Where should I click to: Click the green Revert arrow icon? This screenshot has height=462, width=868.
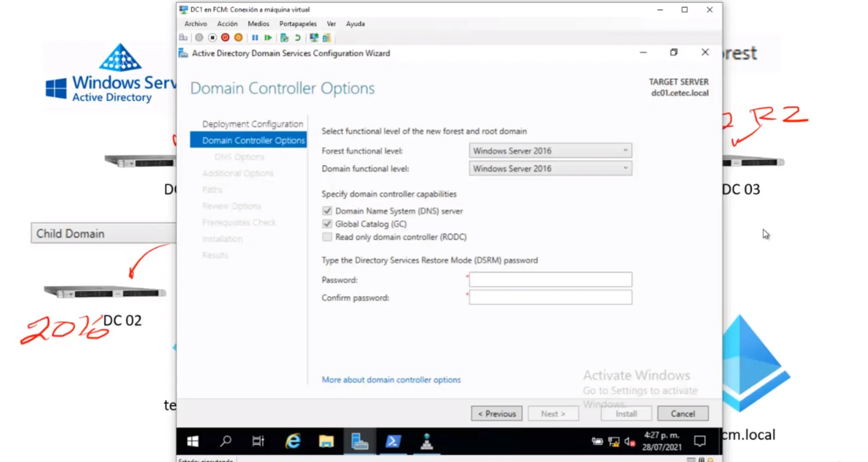click(298, 38)
